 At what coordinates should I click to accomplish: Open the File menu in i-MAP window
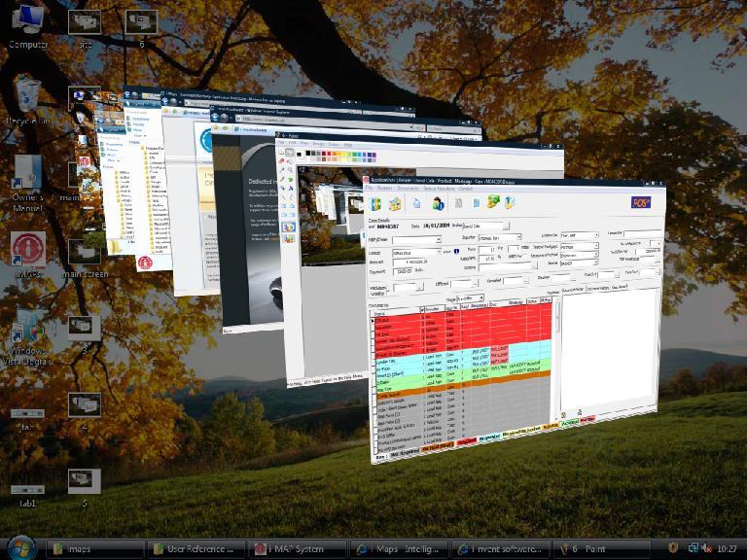tap(372, 189)
